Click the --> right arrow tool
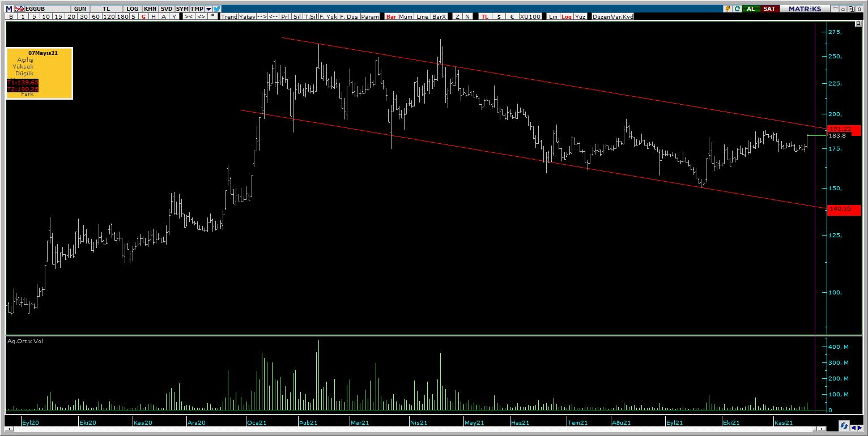 click(262, 17)
